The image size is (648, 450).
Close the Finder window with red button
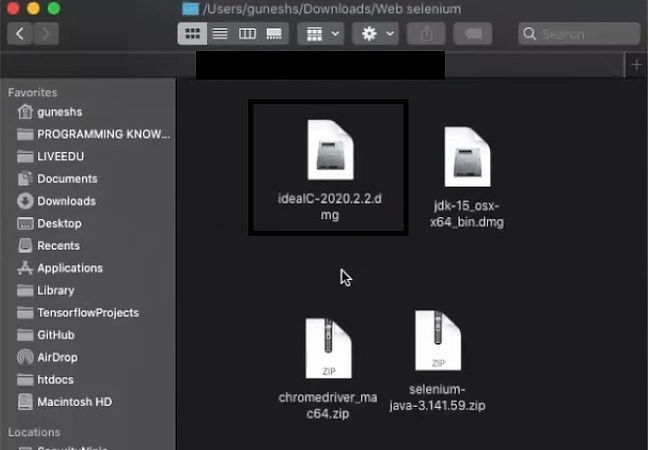(13, 8)
